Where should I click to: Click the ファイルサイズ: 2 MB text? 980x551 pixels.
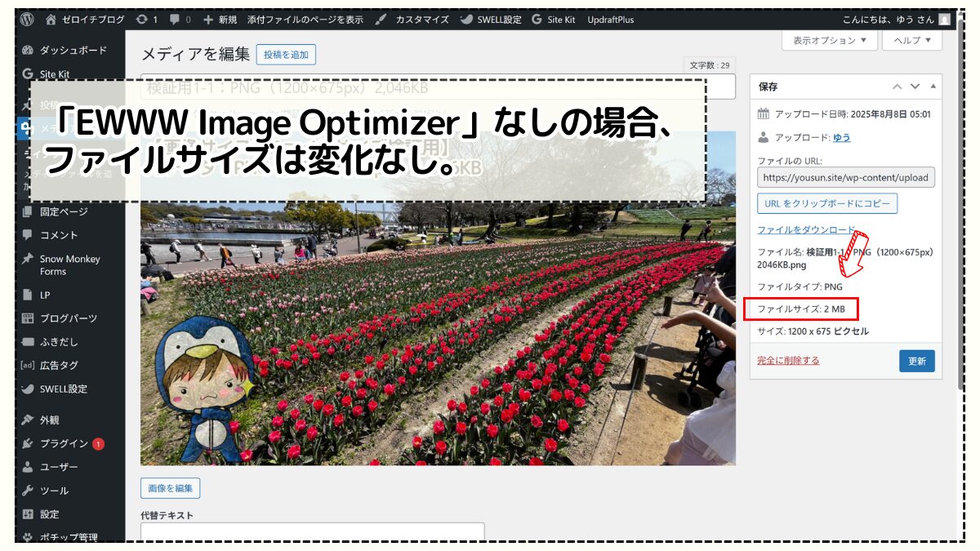pyautogui.click(x=800, y=309)
